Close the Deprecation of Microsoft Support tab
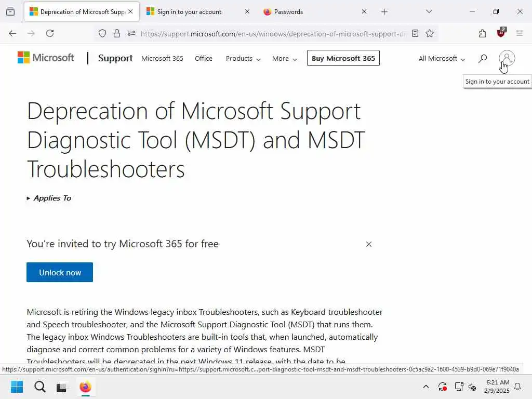Viewport: 532px width, 399px height. [x=130, y=11]
